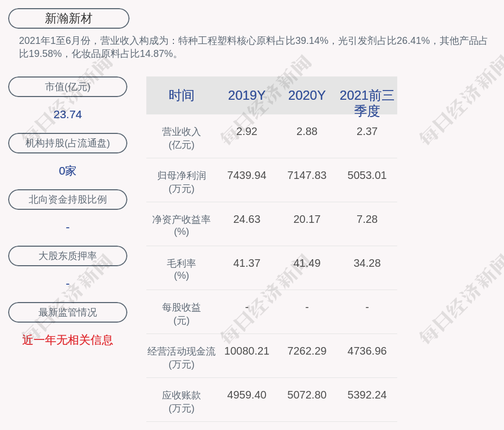Select the receivables value 4959.40

click(247, 395)
